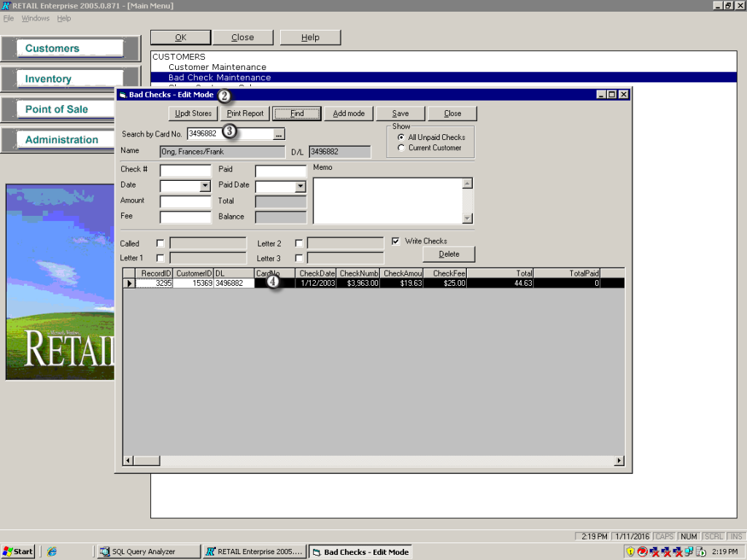Screen dimensions: 747x560
Task: Click the Find button
Action: click(x=297, y=114)
